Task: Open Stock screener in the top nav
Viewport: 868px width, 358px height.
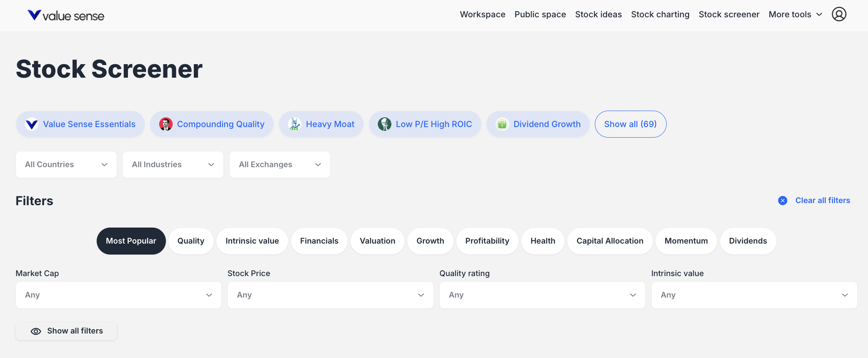Action: tap(729, 14)
